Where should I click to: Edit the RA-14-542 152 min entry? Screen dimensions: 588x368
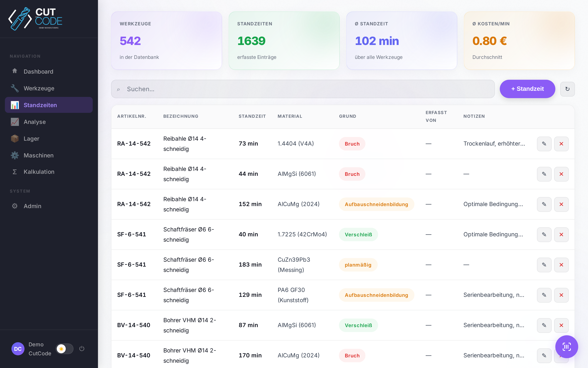(544, 204)
